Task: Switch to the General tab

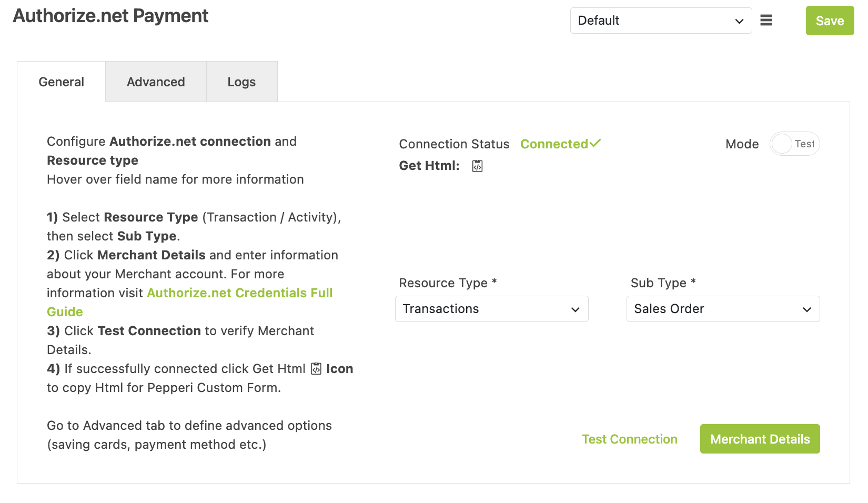Action: click(x=62, y=82)
